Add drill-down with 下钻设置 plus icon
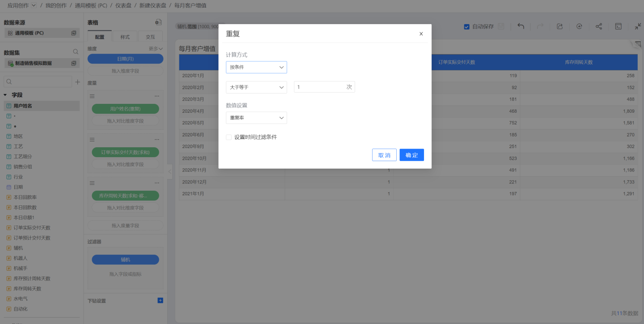The image size is (644, 324). click(x=160, y=300)
